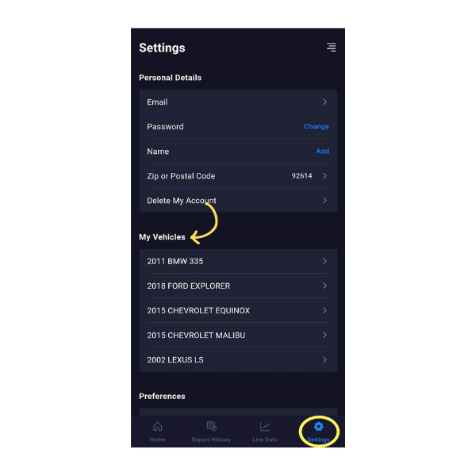Open the 2011 BMW 335 vehicle

point(238,261)
